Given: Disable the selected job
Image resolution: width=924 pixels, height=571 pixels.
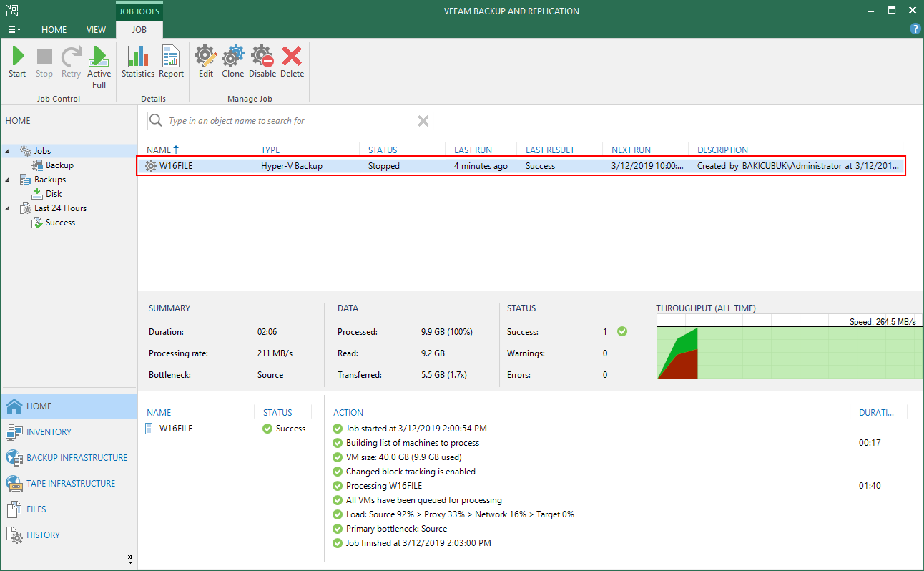Looking at the screenshot, I should point(262,62).
